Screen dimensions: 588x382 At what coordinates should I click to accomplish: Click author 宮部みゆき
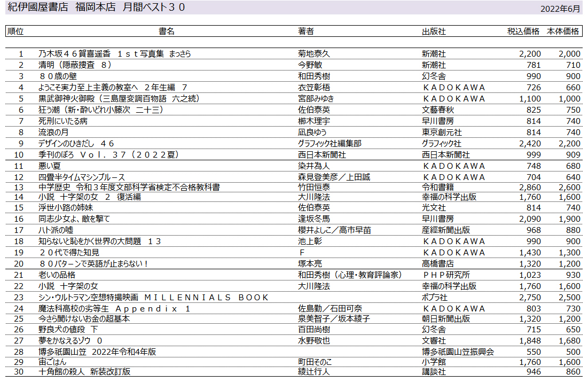pos(316,99)
